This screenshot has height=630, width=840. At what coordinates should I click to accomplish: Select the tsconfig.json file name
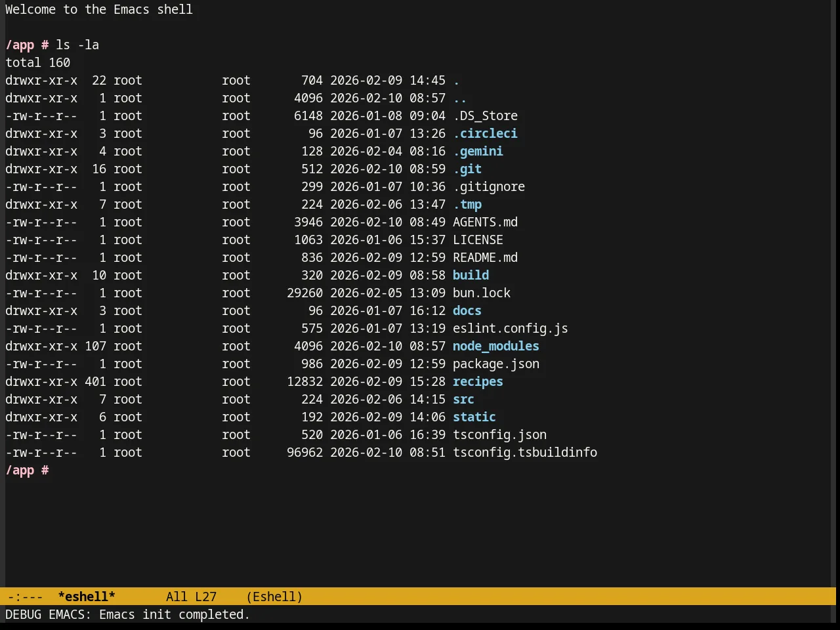pyautogui.click(x=499, y=434)
